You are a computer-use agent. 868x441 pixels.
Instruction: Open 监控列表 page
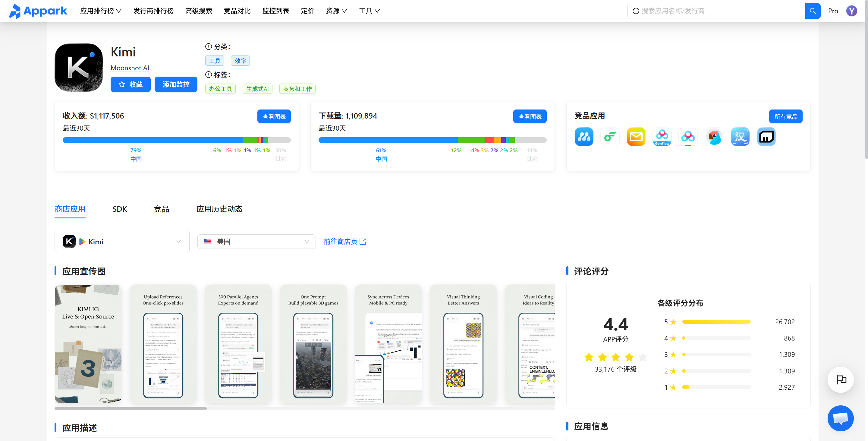[276, 11]
